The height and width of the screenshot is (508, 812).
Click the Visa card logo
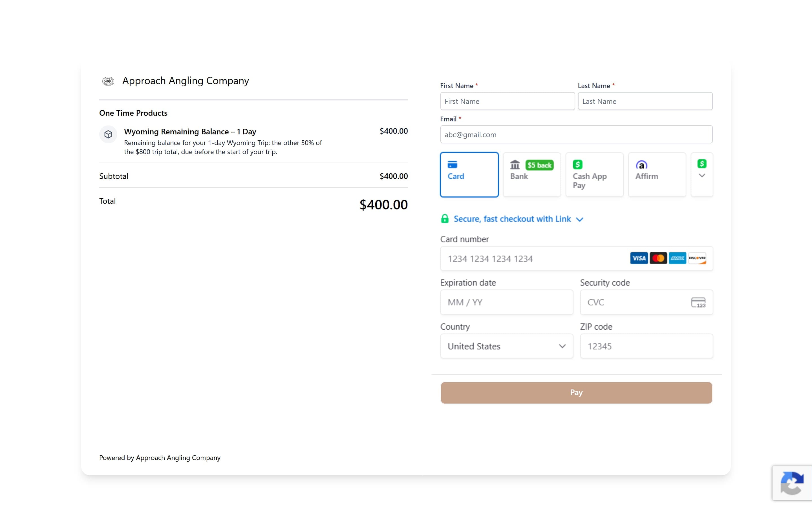[639, 258]
